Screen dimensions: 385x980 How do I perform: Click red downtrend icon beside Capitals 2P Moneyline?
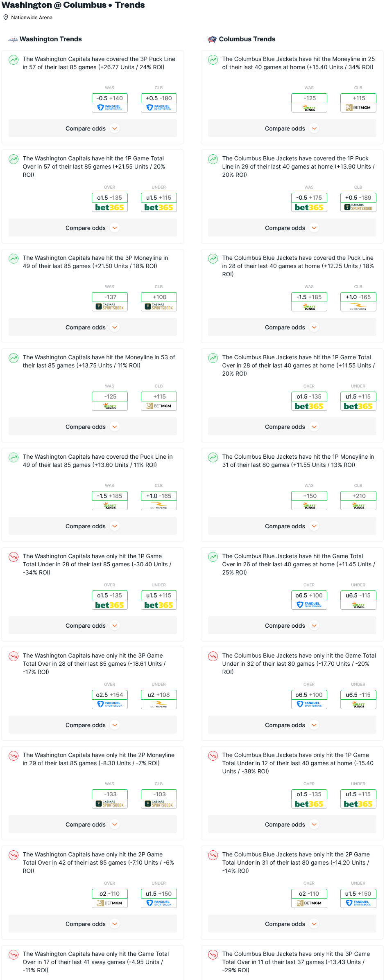tap(14, 756)
